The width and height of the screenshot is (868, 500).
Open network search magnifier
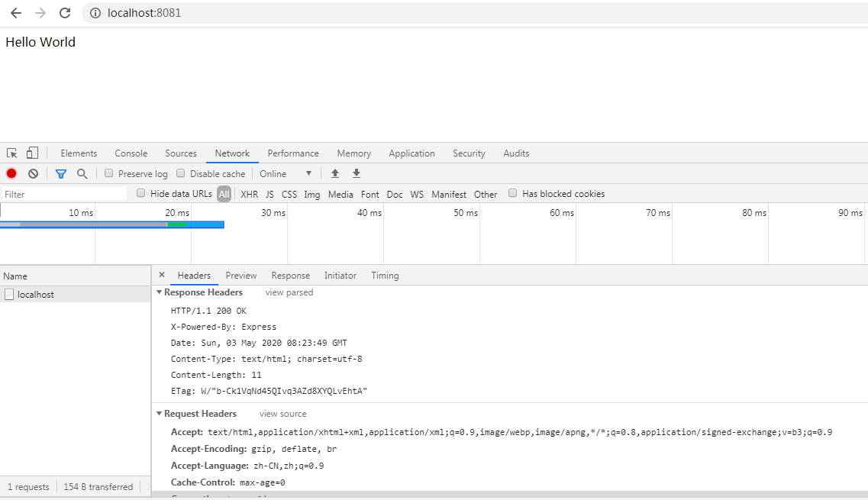[82, 174]
